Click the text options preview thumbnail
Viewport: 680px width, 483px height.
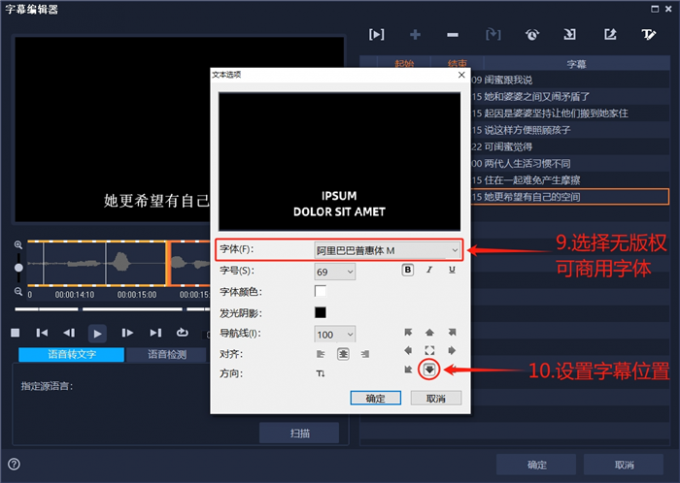[339, 161]
